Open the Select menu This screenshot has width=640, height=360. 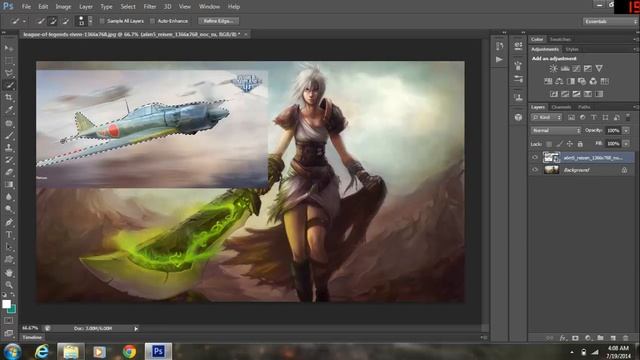coord(128,7)
